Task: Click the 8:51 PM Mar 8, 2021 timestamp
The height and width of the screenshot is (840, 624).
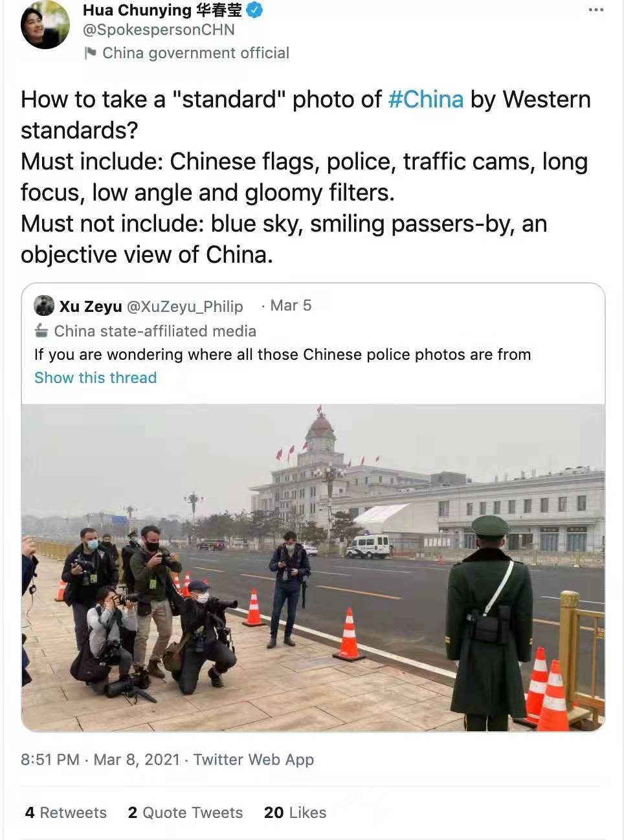Action: [100, 760]
